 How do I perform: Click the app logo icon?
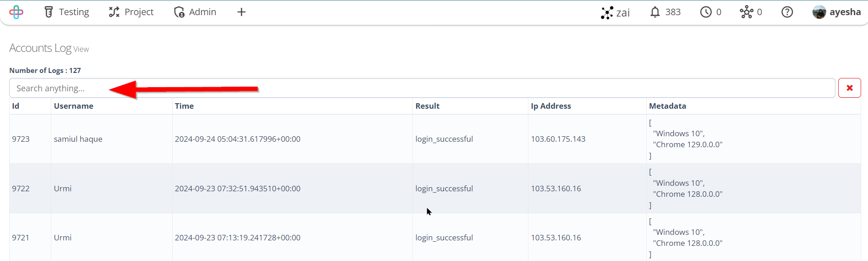[x=16, y=12]
